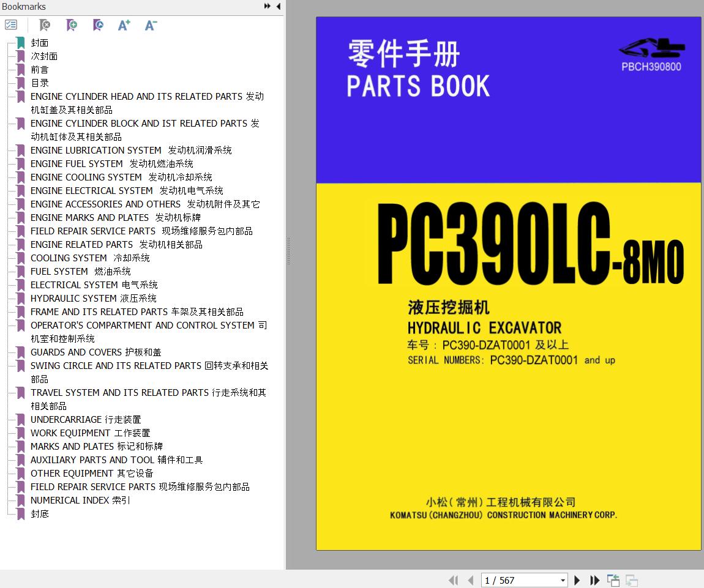Select ENGINE ELECTRICAL SYSTEM bookmark

pyautogui.click(x=127, y=191)
